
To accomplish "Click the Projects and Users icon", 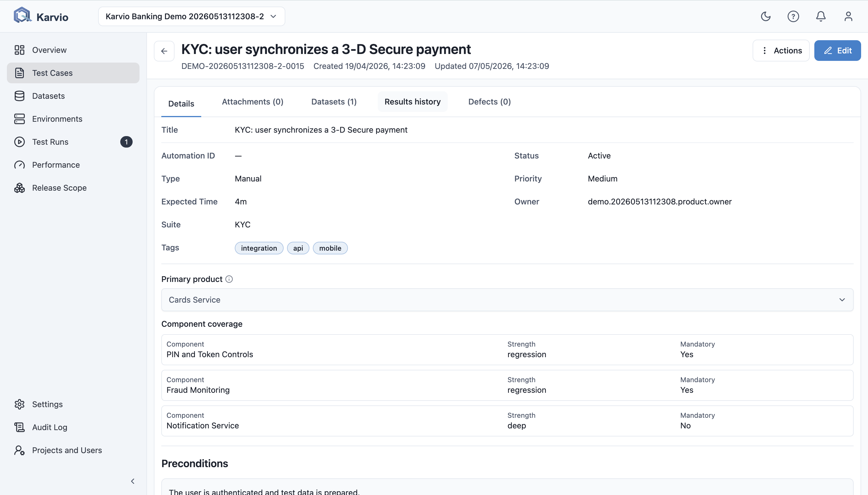I will point(19,450).
